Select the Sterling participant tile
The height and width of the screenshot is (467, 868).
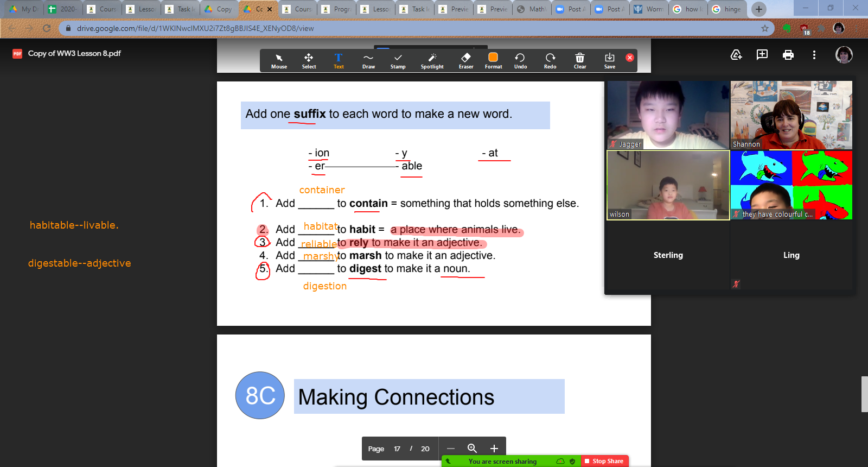(x=668, y=255)
